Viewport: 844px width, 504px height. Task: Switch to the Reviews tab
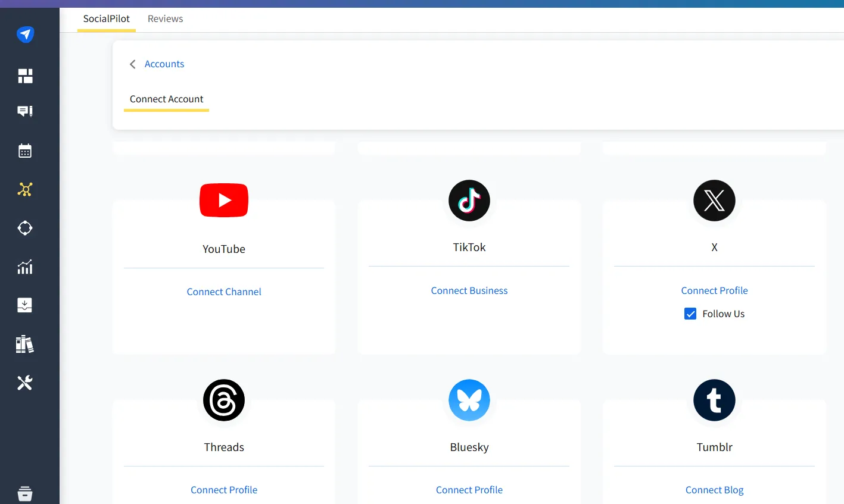coord(165,18)
